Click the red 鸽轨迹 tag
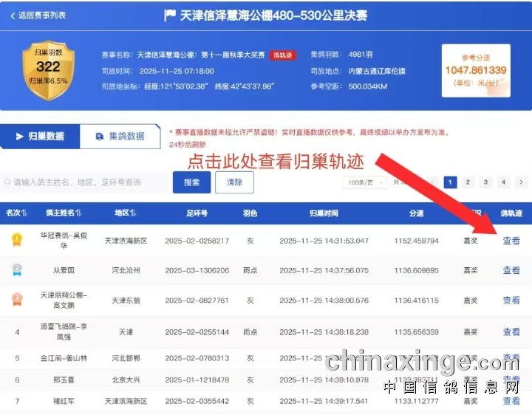 (283, 54)
